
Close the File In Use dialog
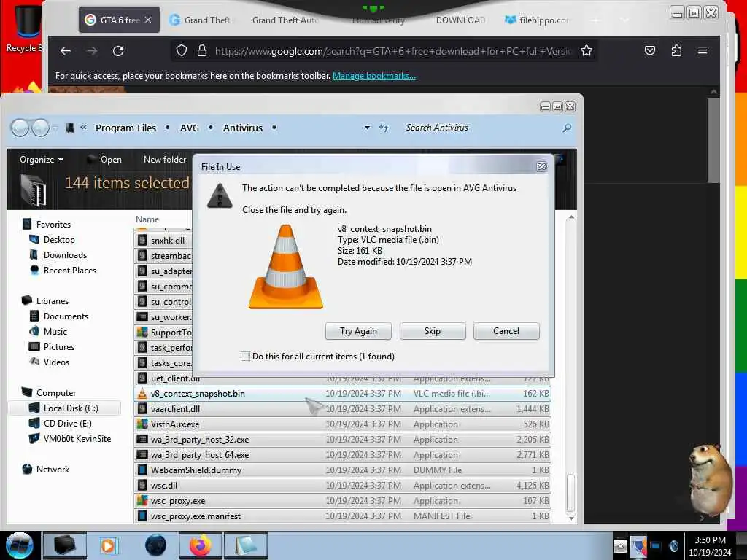coord(542,167)
